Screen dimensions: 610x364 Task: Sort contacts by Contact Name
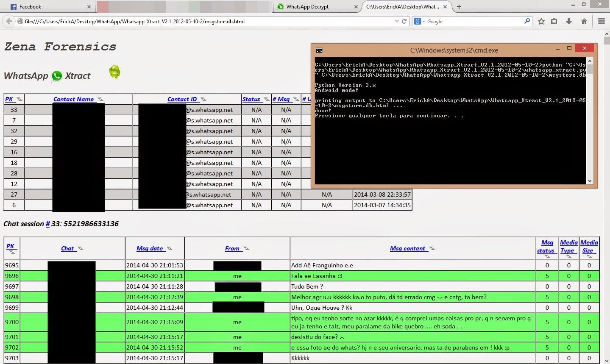[x=73, y=99]
